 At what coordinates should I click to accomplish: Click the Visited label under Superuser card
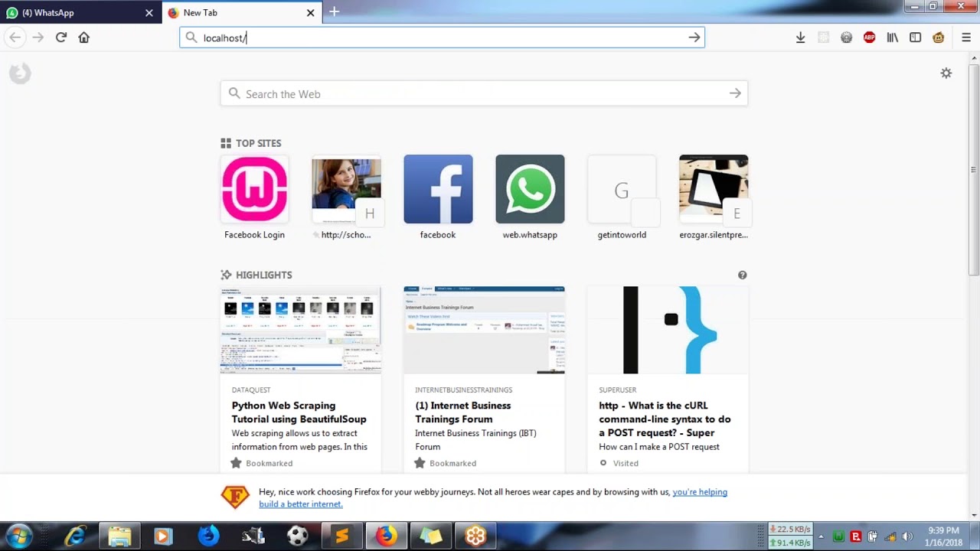626,463
